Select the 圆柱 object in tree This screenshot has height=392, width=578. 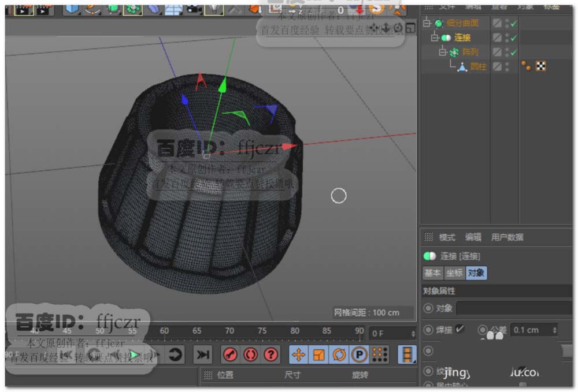point(478,66)
